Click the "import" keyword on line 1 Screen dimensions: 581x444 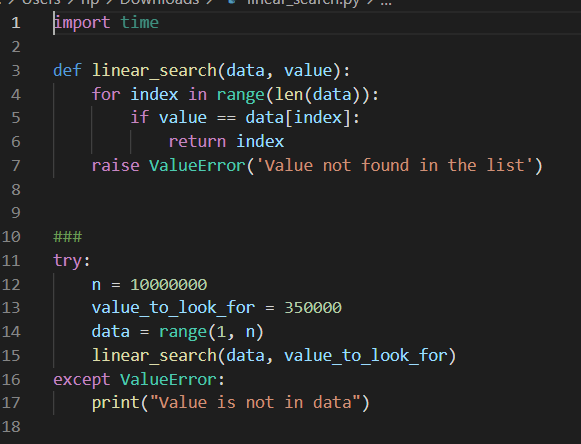tap(82, 23)
